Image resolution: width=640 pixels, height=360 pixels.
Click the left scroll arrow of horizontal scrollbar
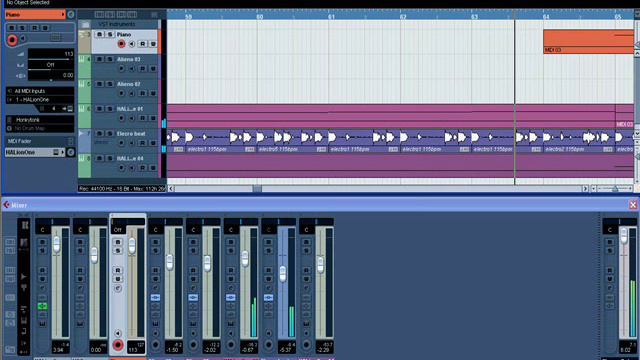171,189
